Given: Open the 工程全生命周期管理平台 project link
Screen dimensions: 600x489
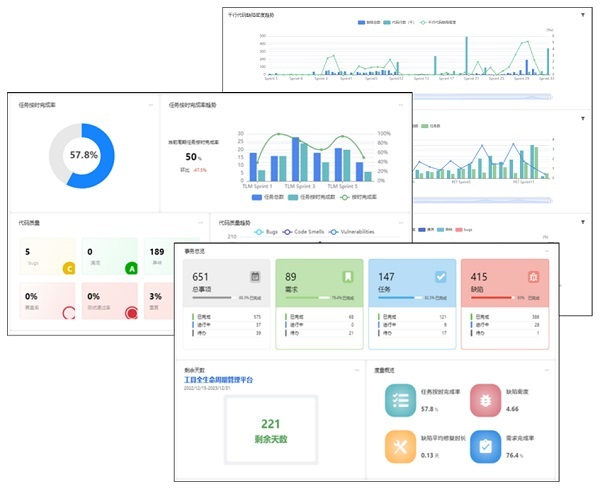Looking at the screenshot, I should (218, 380).
